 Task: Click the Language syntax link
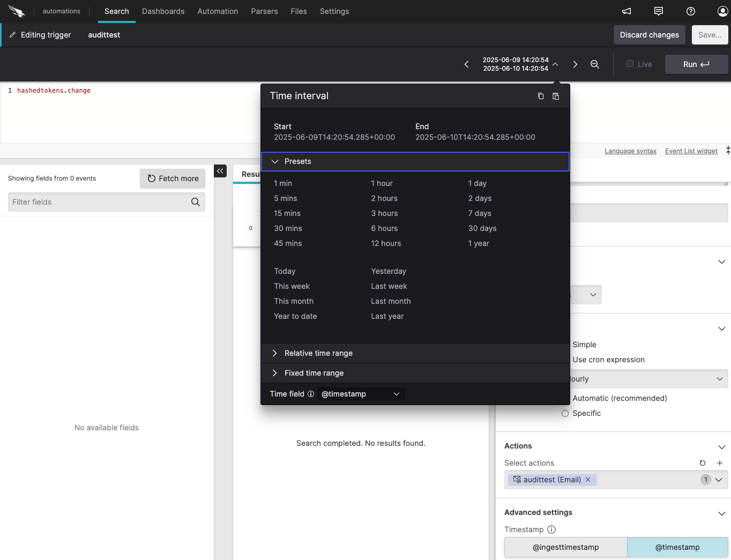pyautogui.click(x=630, y=151)
